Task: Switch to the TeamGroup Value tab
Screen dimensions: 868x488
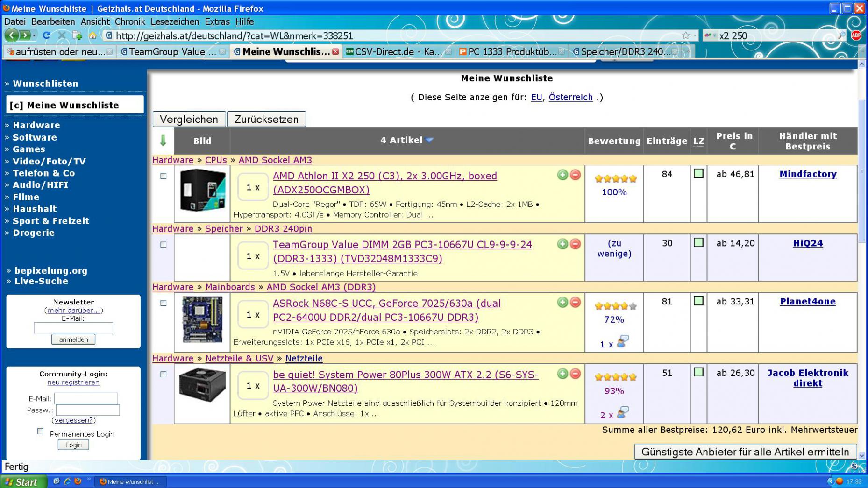Action: pos(172,52)
